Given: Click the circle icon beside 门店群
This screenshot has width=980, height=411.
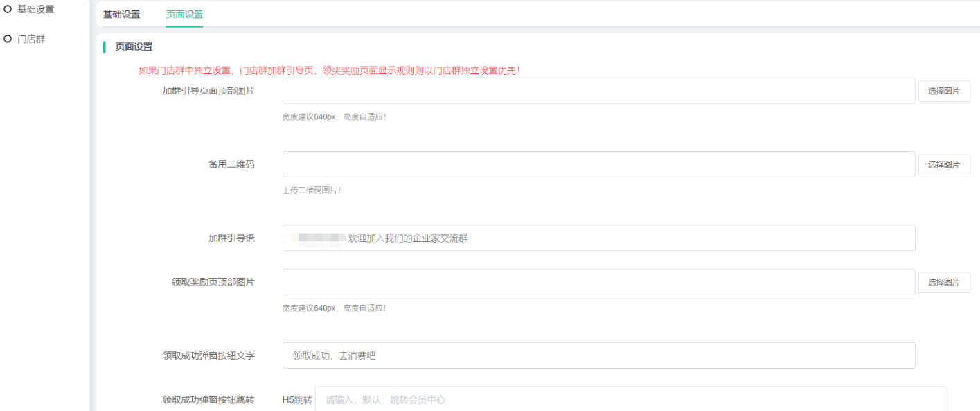Looking at the screenshot, I should (8, 39).
